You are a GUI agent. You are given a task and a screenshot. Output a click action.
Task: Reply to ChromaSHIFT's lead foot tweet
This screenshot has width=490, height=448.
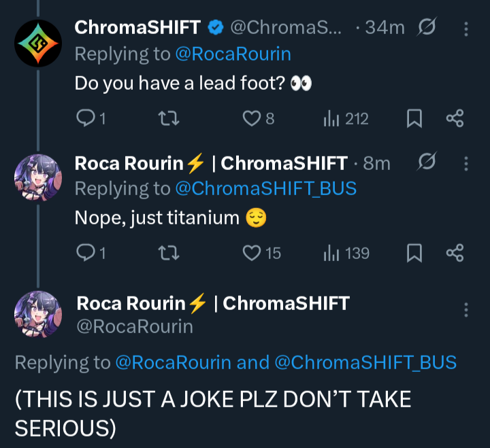[x=85, y=119]
